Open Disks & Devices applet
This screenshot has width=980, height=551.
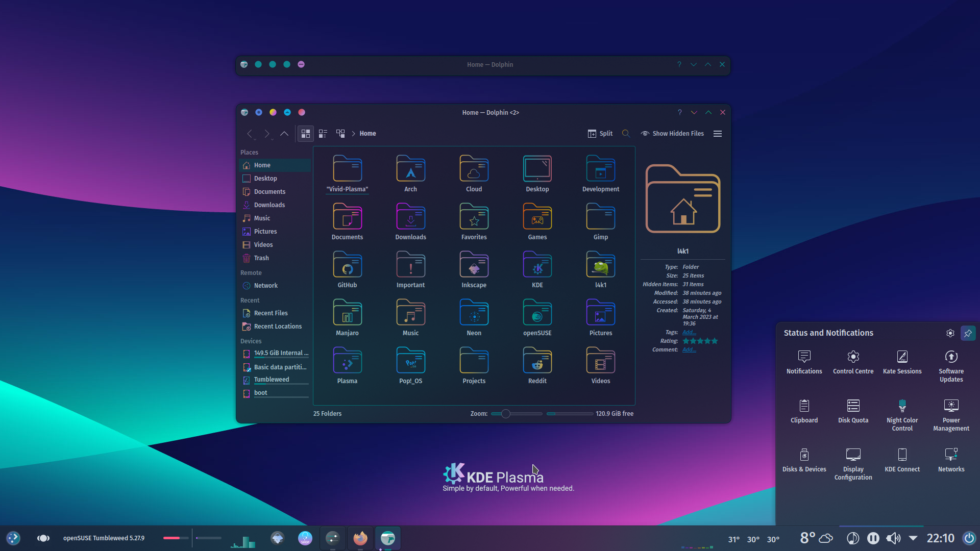804,460
